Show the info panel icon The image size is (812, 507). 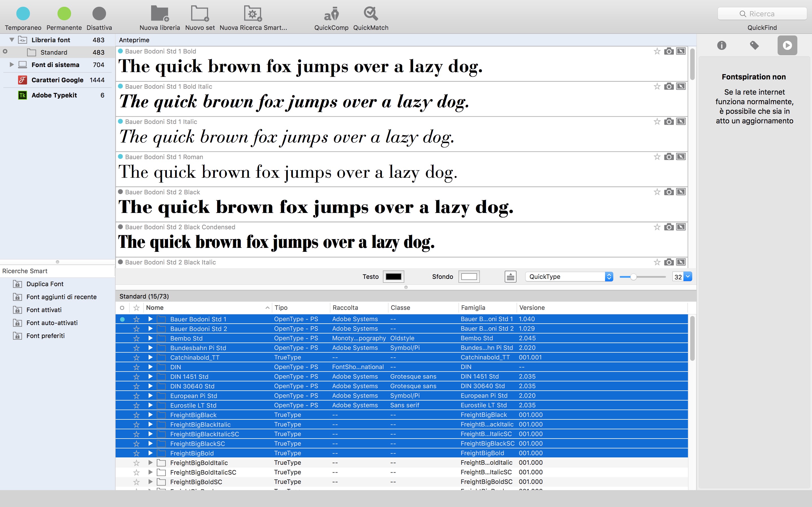(721, 45)
